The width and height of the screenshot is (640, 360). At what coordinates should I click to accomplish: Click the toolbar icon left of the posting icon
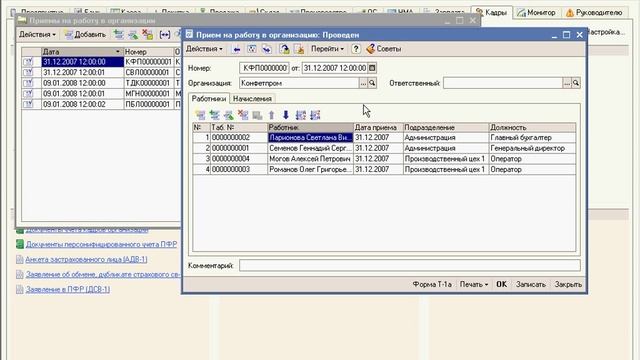(x=267, y=49)
